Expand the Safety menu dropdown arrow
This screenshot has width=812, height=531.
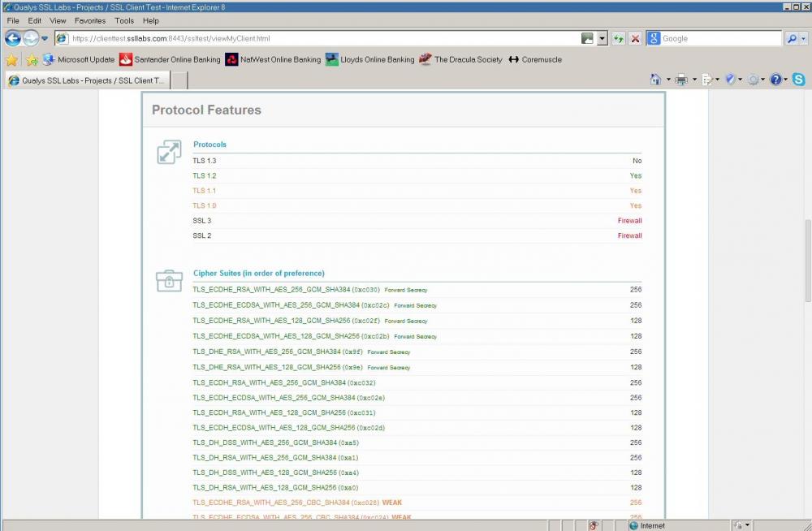click(x=741, y=80)
